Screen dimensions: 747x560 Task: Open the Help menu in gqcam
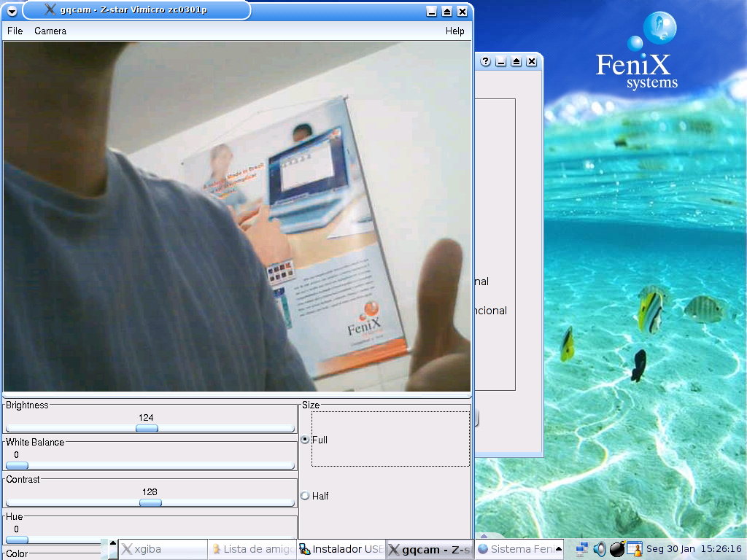coord(455,31)
